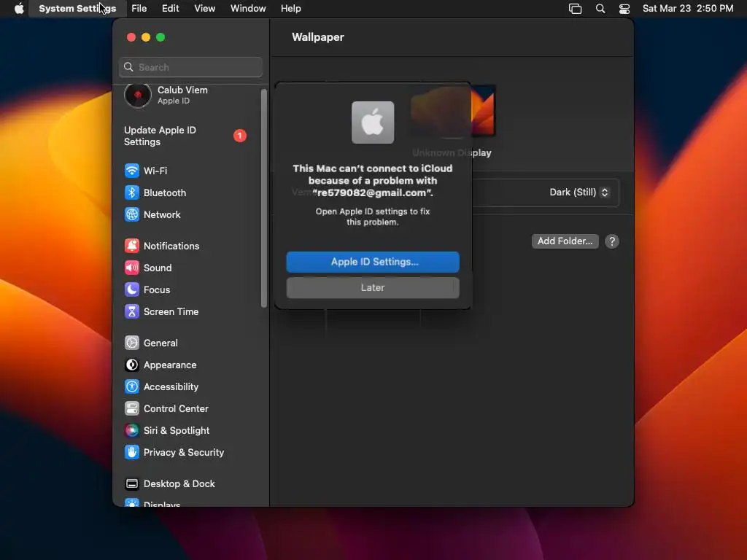The width and height of the screenshot is (747, 560).
Task: Open the Bluetooth icon in sidebar
Action: pos(132,192)
